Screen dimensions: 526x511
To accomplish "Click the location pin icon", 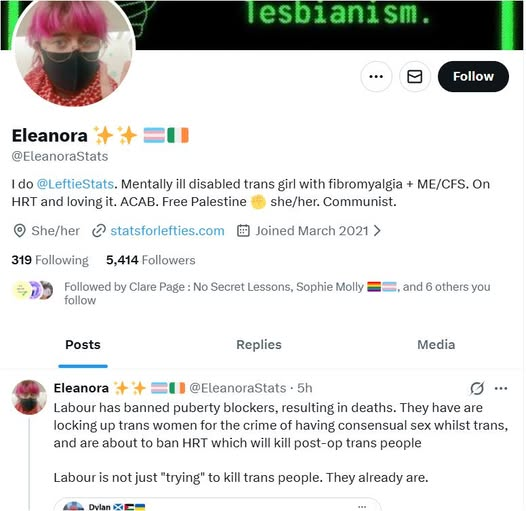I will coord(19,231).
